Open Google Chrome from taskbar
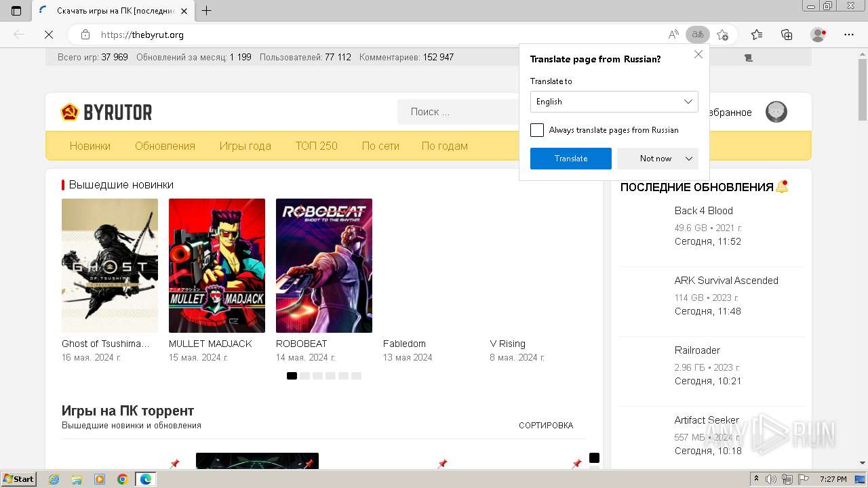This screenshot has width=868, height=488. click(x=123, y=479)
